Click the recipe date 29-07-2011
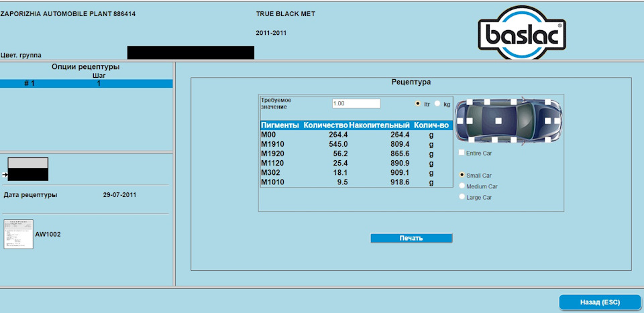The height and width of the screenshot is (313, 644). (119, 195)
